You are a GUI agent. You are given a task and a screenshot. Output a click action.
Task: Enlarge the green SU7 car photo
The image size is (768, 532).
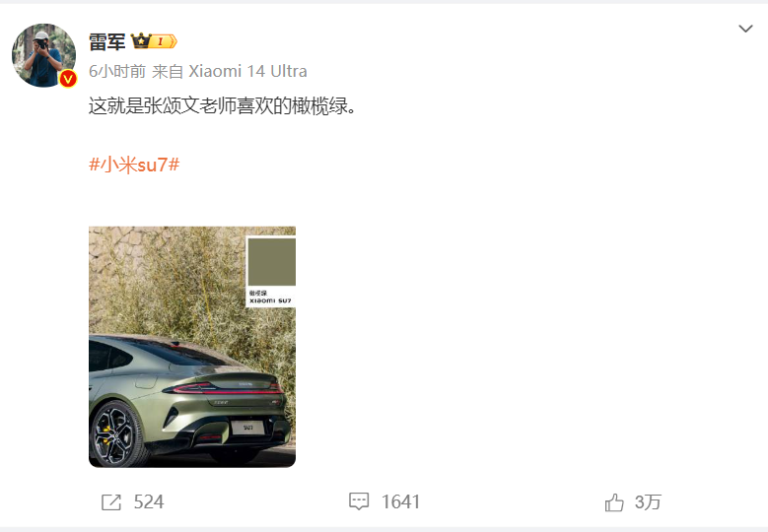coord(192,347)
